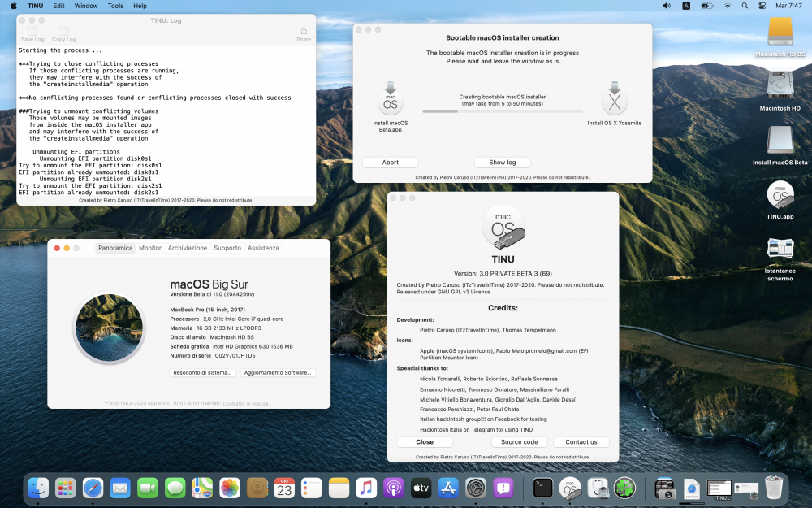The image size is (812, 508).
Task: Open Spotlight search from the menu bar
Action: point(745,6)
